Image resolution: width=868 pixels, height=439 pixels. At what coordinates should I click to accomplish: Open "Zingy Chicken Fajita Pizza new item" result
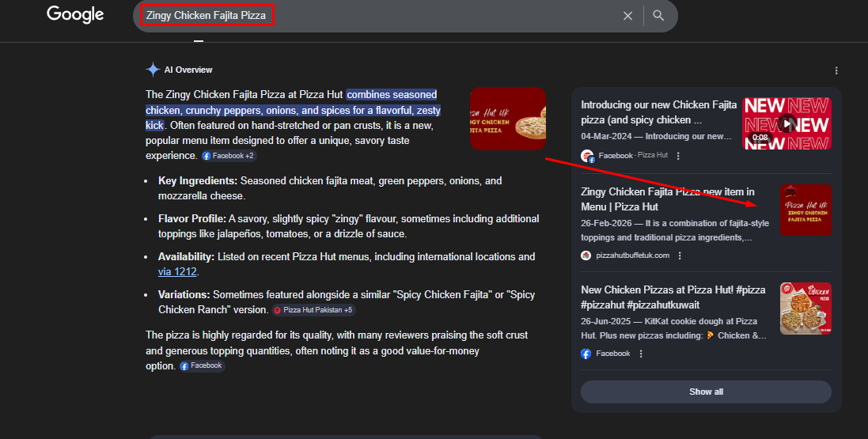click(x=667, y=199)
